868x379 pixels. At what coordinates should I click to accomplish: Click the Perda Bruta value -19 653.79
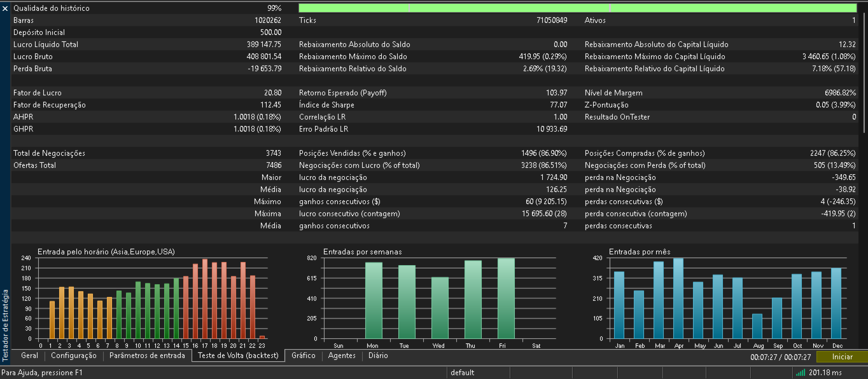[265, 69]
